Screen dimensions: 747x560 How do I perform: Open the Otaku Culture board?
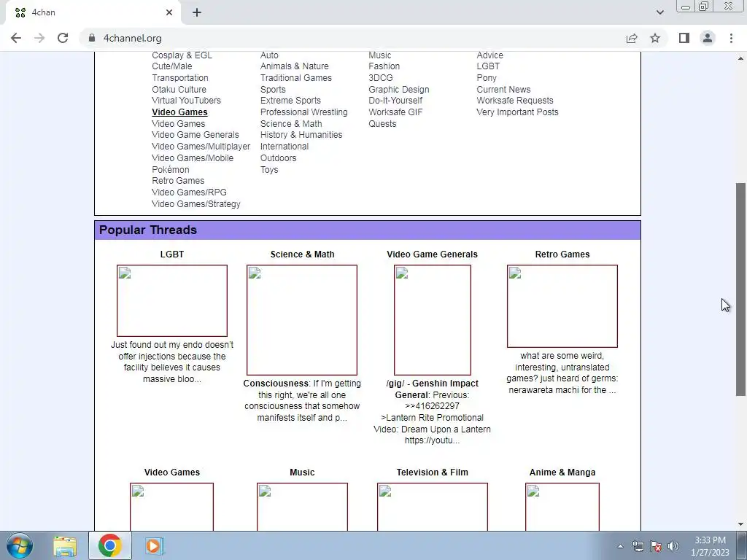pos(179,90)
